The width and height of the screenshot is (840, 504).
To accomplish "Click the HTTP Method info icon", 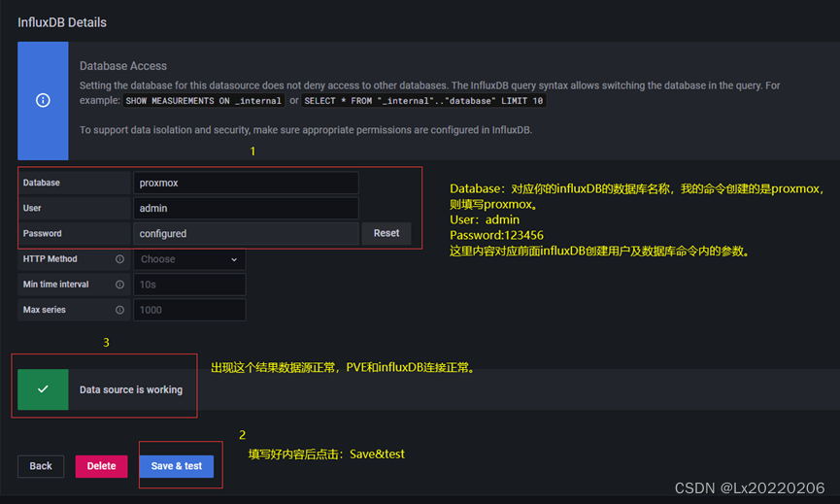I will [120, 259].
